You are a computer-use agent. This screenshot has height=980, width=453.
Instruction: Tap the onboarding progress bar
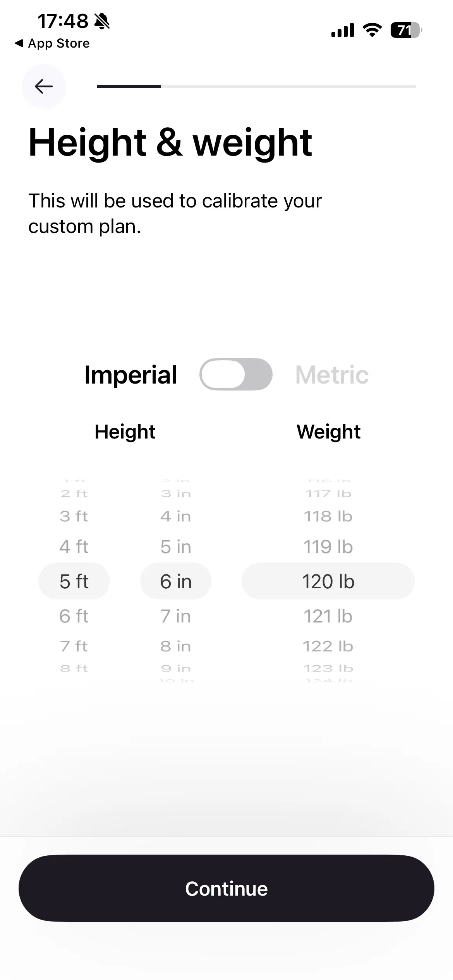256,86
